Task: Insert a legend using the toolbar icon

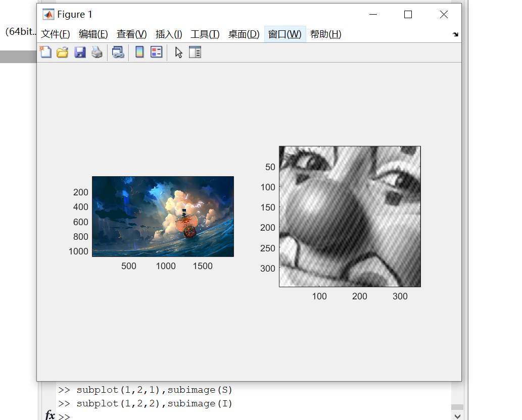Action: [156, 52]
